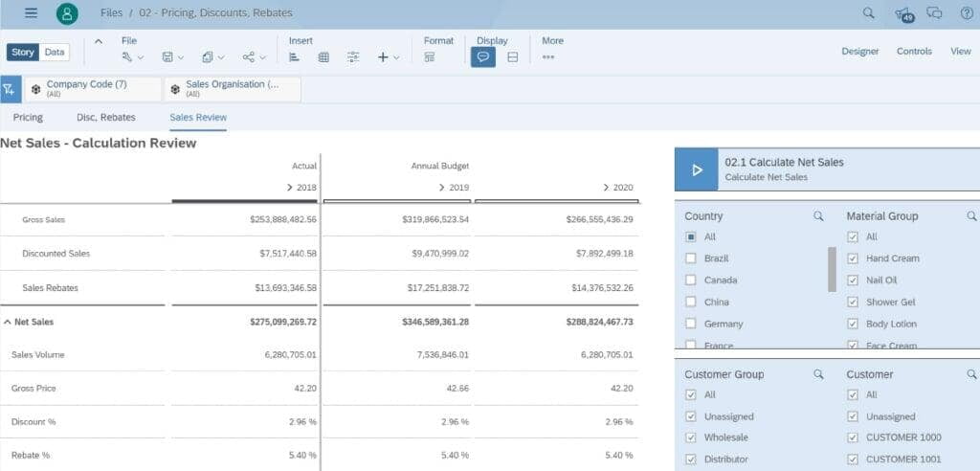Check the Brazil country checkbox

[x=691, y=258]
